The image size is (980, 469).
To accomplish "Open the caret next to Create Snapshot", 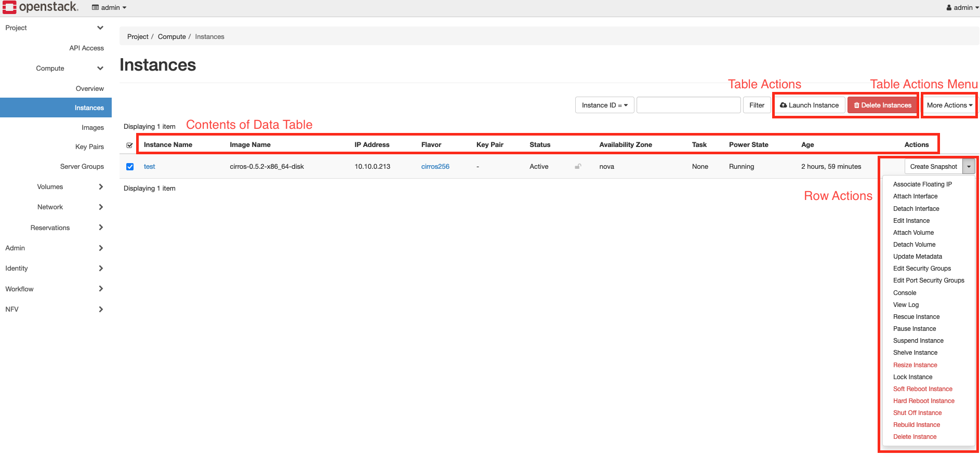I will click(969, 166).
